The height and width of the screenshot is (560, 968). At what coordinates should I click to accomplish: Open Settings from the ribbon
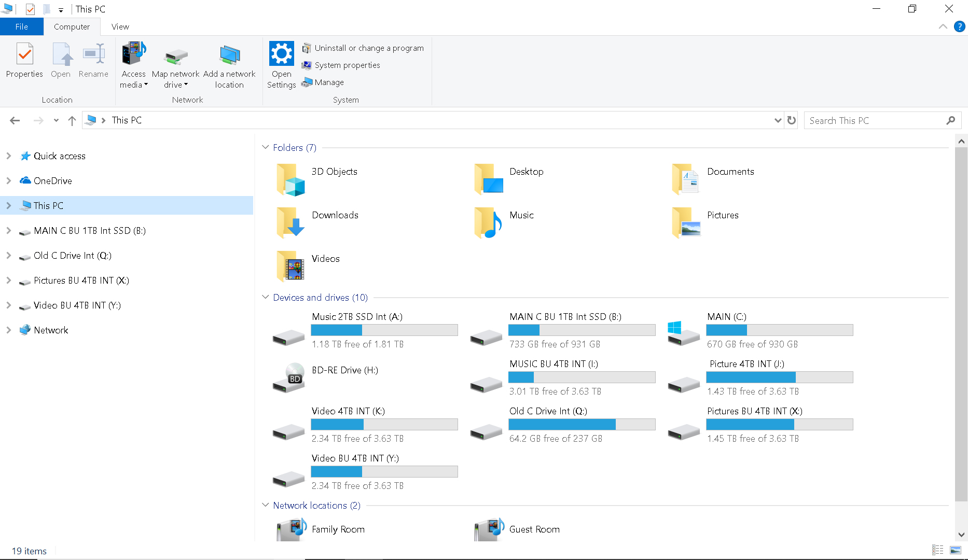tap(281, 65)
